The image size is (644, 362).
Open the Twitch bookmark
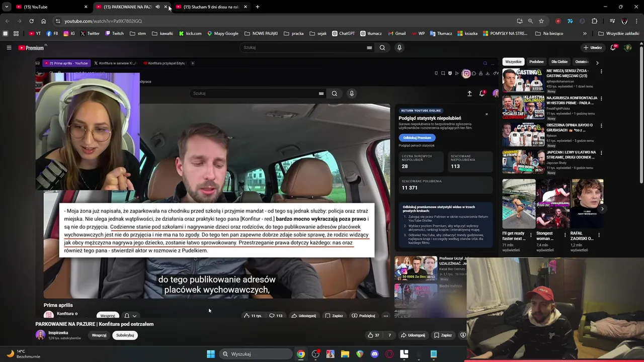click(114, 34)
